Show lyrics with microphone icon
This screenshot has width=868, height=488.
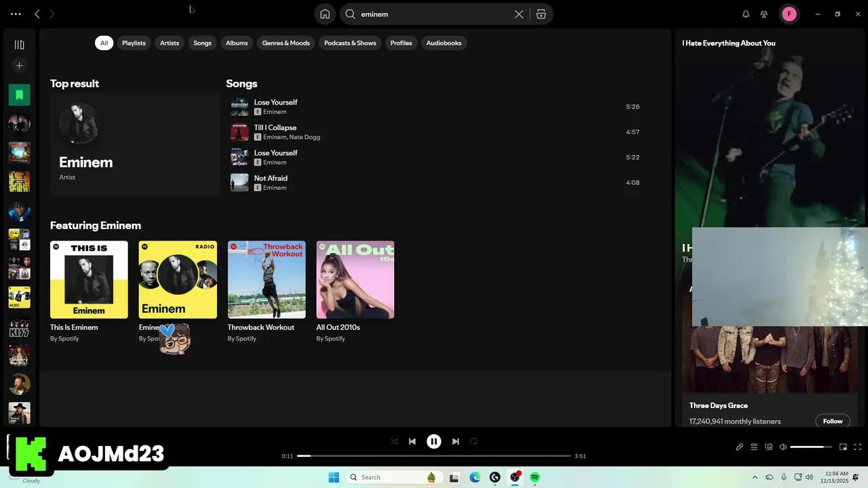click(x=740, y=447)
